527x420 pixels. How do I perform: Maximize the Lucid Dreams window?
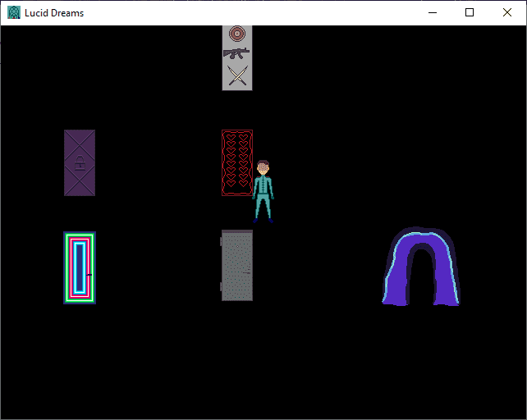click(x=470, y=12)
